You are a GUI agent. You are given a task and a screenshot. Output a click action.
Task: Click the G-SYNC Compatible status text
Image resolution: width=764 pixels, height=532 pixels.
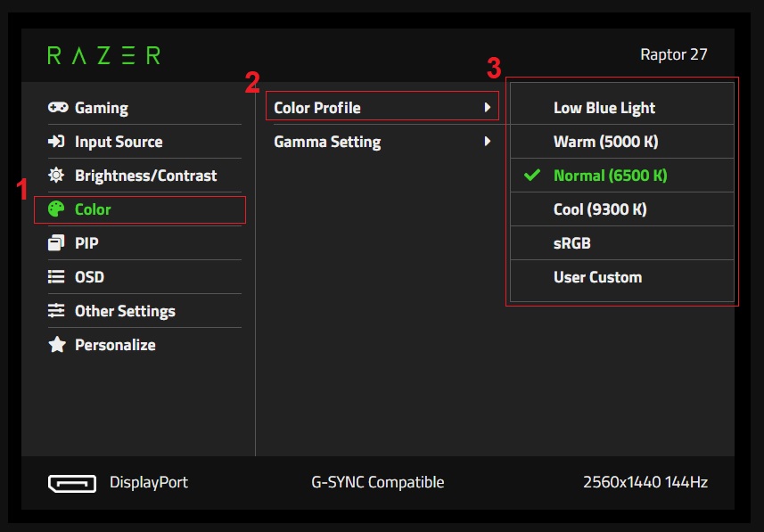point(378,482)
